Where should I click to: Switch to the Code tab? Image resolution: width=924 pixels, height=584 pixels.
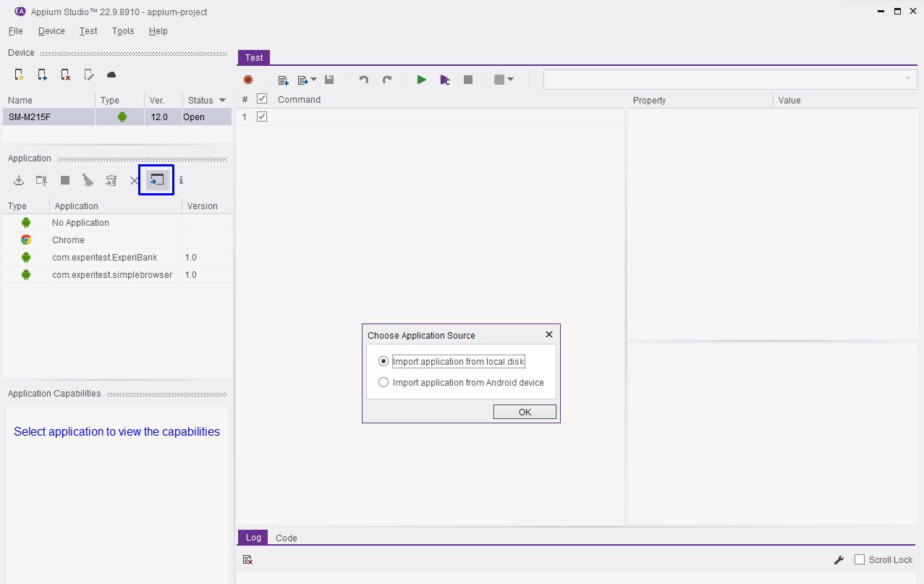click(287, 538)
